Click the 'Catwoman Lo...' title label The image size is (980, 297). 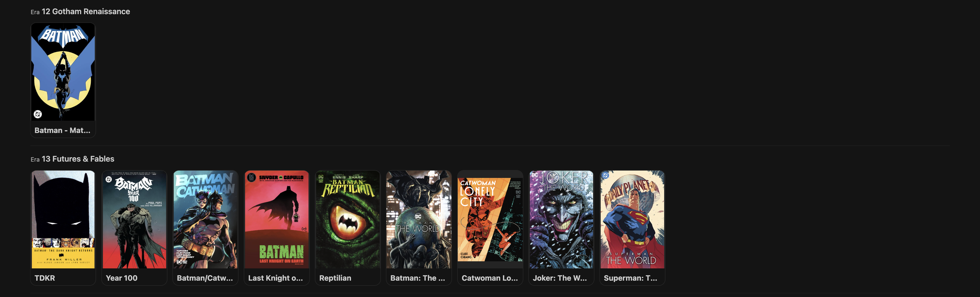pyautogui.click(x=490, y=278)
